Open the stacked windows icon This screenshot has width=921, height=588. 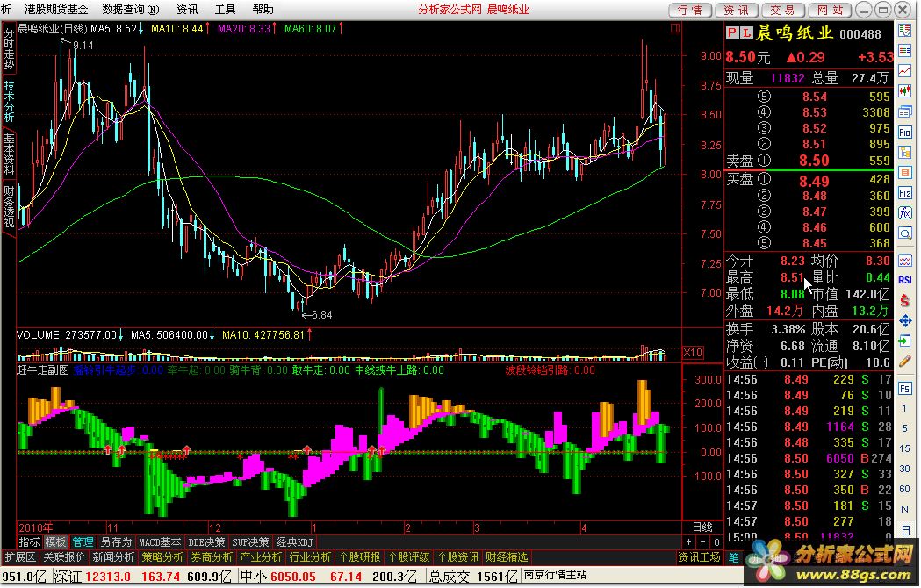click(x=905, y=113)
